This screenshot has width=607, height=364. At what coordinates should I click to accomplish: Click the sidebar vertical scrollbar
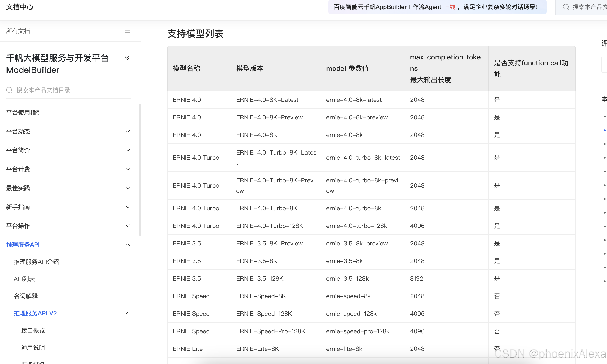[x=140, y=170]
